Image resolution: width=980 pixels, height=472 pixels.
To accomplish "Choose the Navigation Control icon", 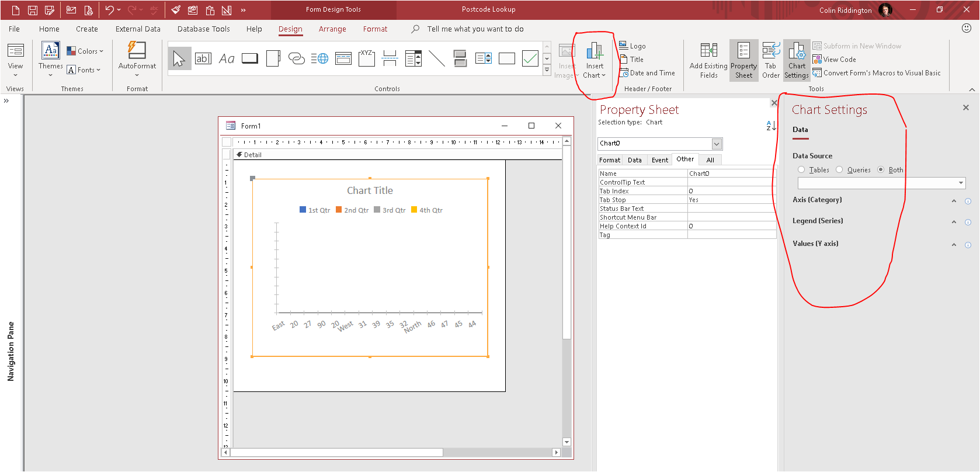I will [343, 58].
